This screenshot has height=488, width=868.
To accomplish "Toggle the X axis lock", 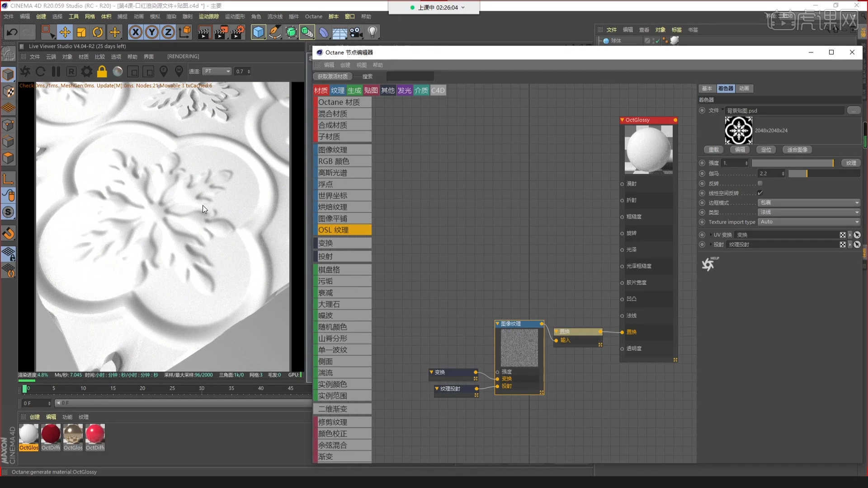I will 135,32.
